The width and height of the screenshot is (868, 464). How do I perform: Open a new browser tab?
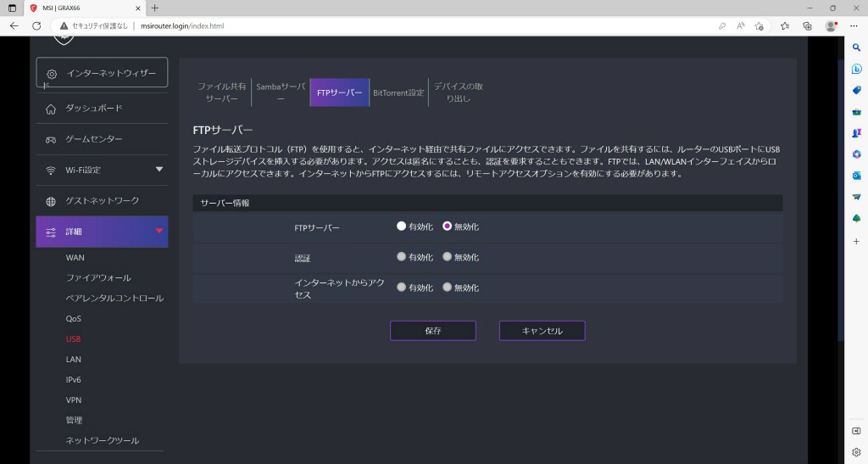point(155,8)
